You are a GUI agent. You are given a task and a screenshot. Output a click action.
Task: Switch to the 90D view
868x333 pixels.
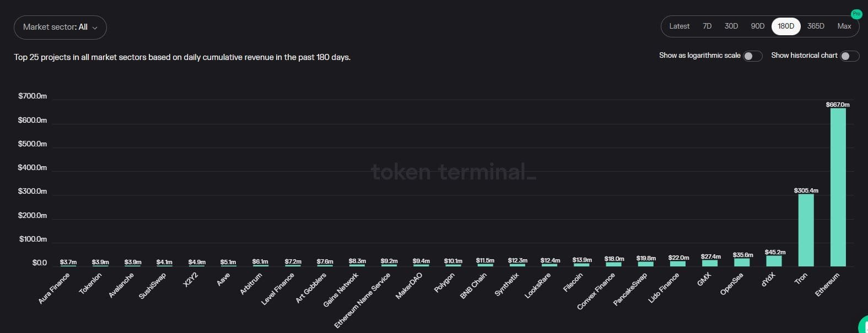(x=757, y=26)
